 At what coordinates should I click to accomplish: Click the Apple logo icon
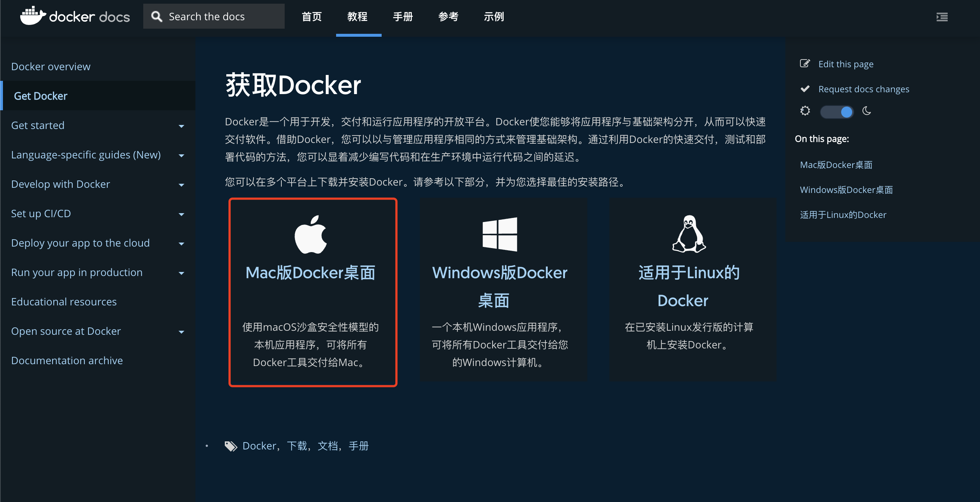311,234
